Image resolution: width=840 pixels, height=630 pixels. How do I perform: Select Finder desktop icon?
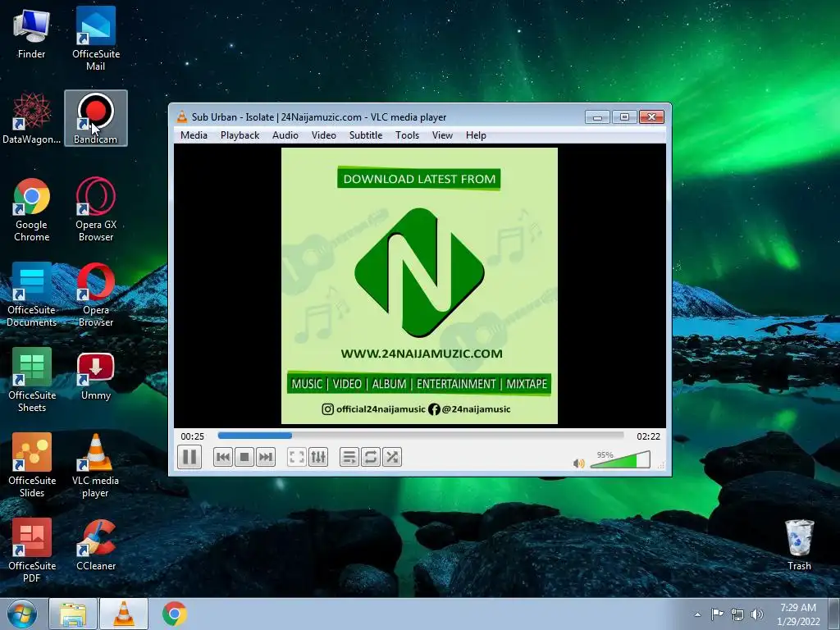[32, 33]
